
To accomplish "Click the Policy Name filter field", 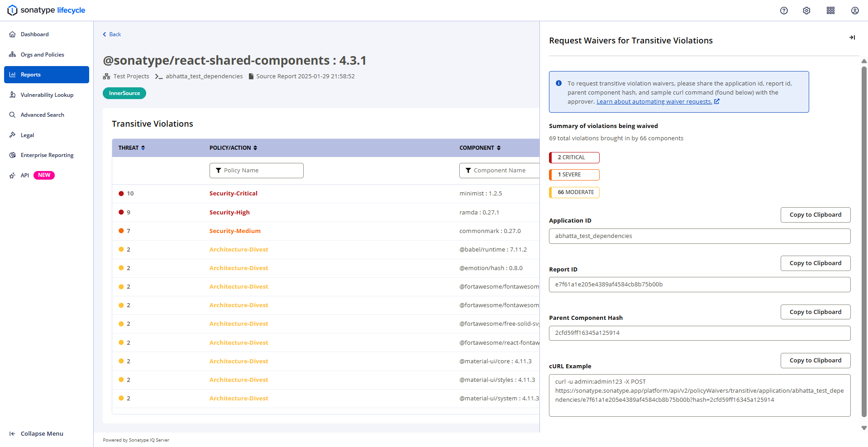I will [x=257, y=171].
